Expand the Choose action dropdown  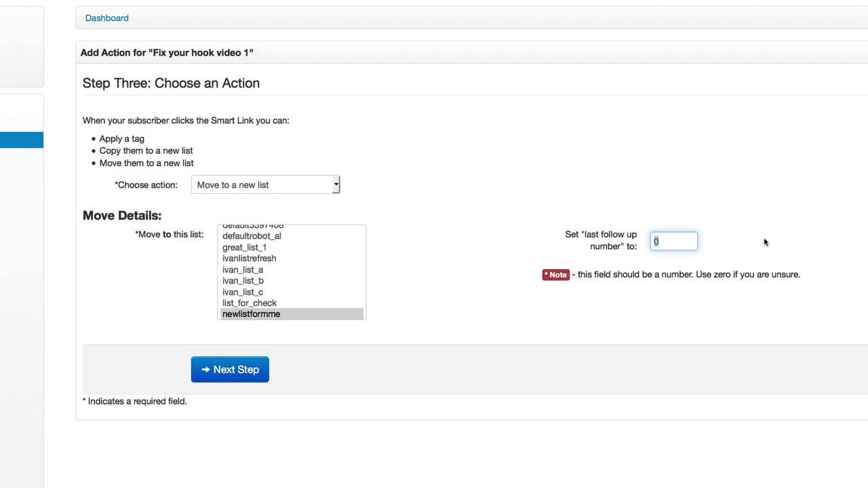click(x=265, y=185)
